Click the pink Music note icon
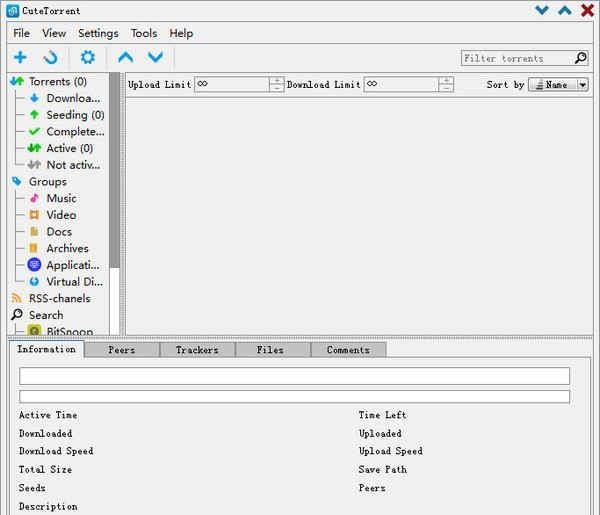 pyautogui.click(x=34, y=198)
